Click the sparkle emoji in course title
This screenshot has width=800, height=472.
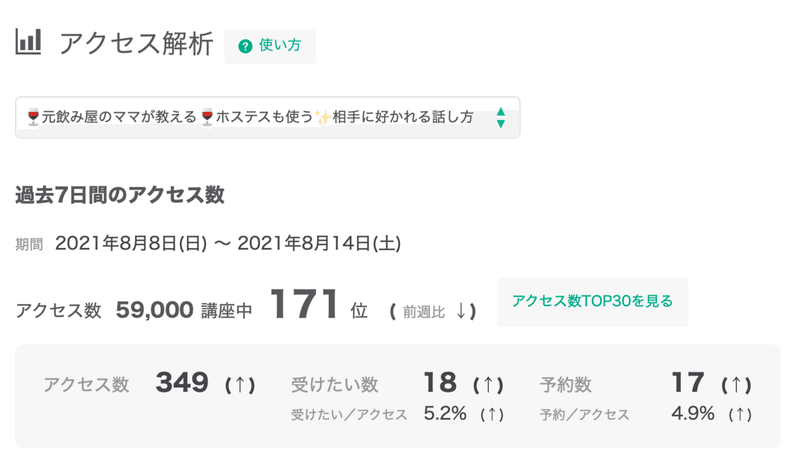pyautogui.click(x=322, y=117)
